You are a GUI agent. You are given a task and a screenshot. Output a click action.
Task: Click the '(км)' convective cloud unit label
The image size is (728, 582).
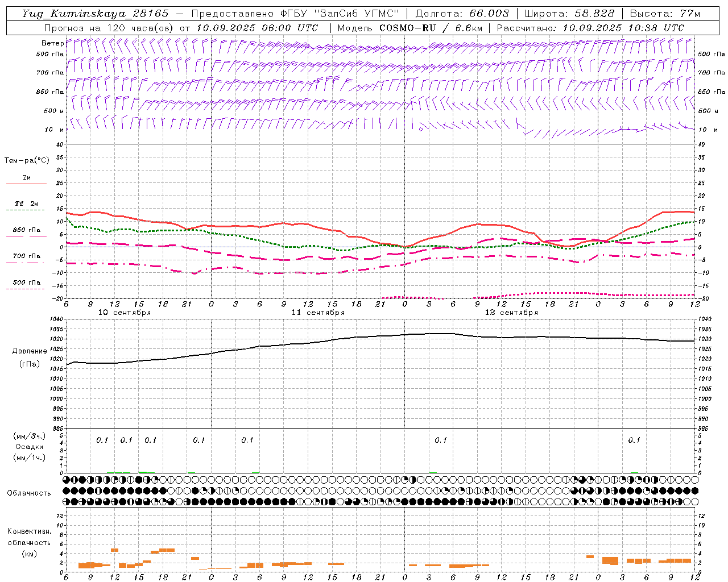point(29,553)
